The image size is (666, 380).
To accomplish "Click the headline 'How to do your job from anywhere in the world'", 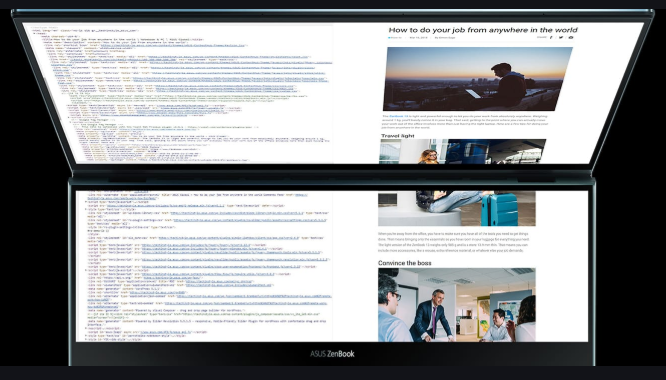I will (483, 30).
